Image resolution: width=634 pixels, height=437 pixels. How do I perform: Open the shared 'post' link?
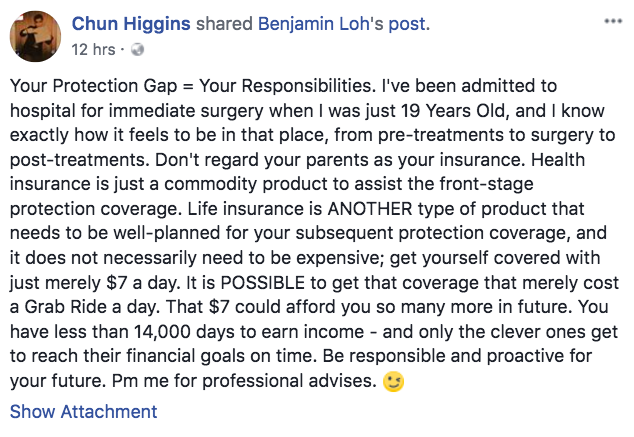(x=406, y=24)
